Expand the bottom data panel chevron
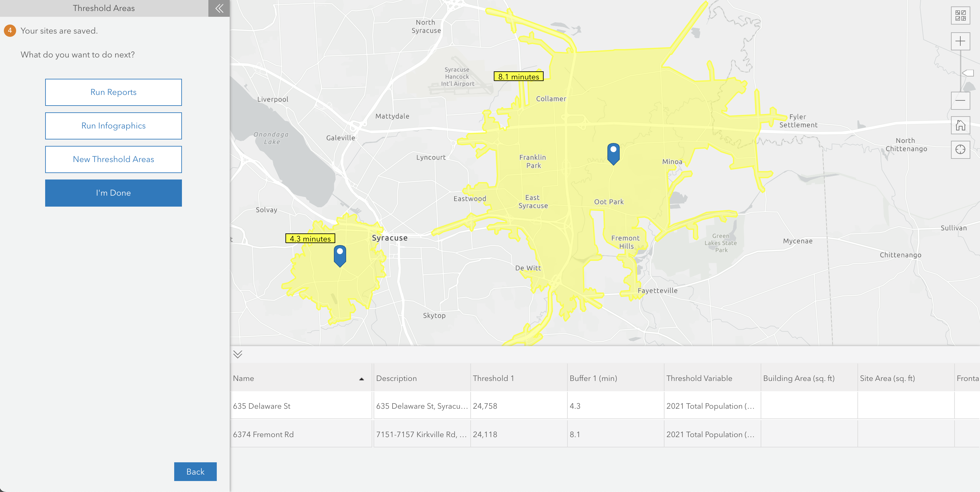Screen dimensions: 980x492 pyautogui.click(x=238, y=354)
